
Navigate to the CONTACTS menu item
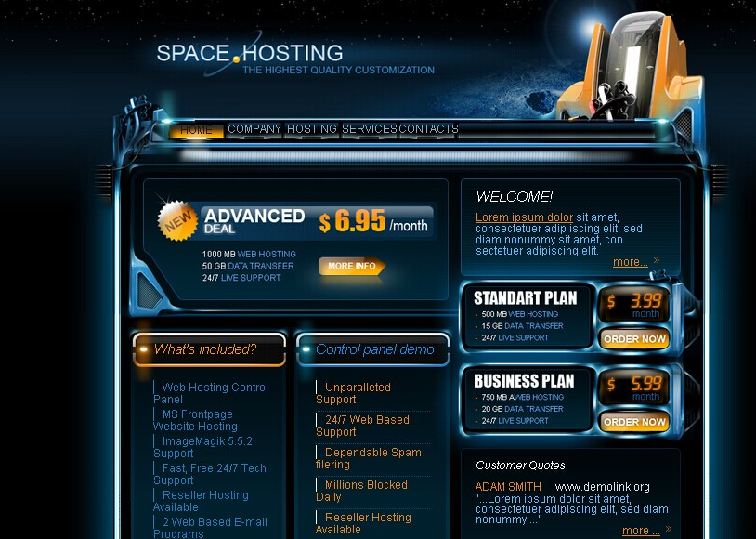pos(428,129)
